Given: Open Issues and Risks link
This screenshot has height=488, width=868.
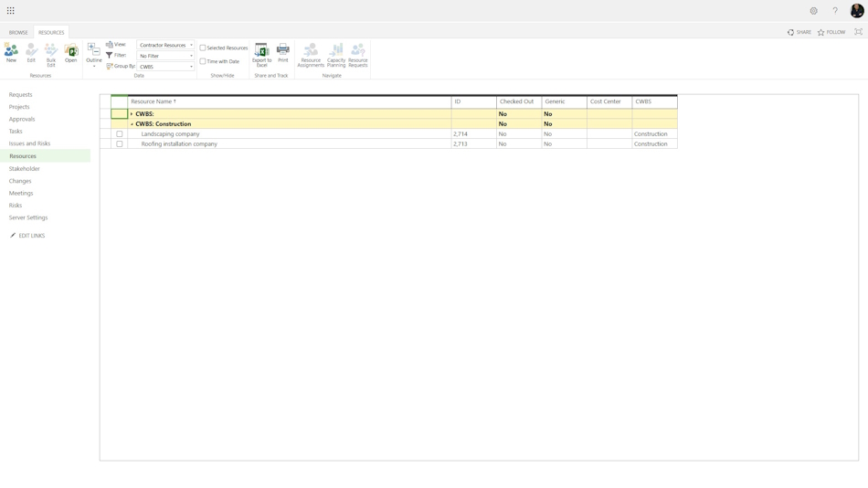Looking at the screenshot, I should [x=29, y=143].
